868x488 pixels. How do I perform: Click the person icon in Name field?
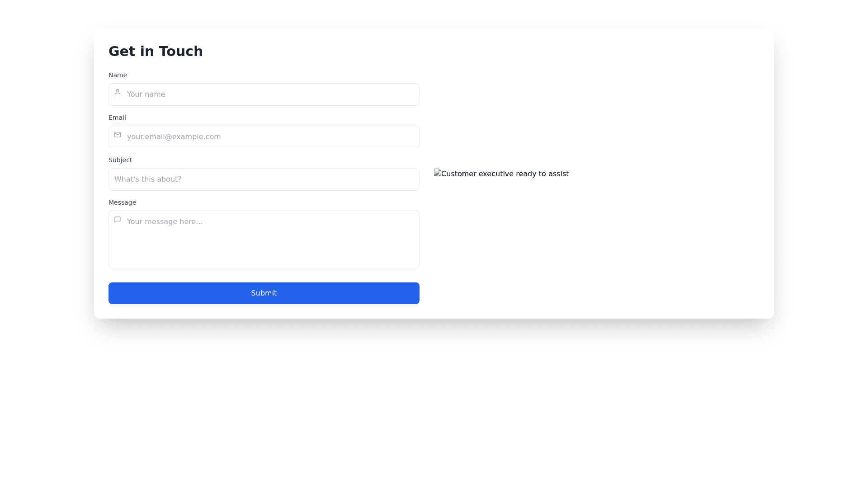pyautogui.click(x=118, y=92)
